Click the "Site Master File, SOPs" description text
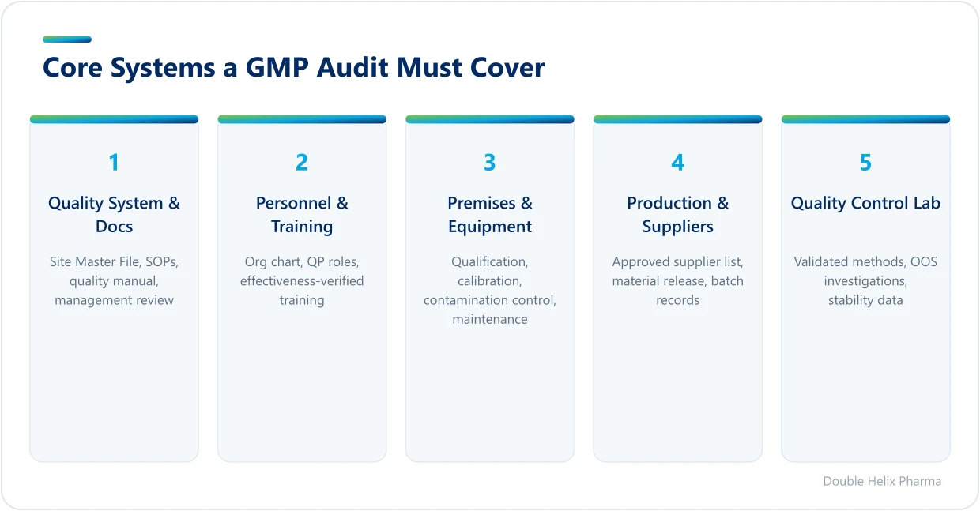This screenshot has width=980, height=511. (114, 280)
